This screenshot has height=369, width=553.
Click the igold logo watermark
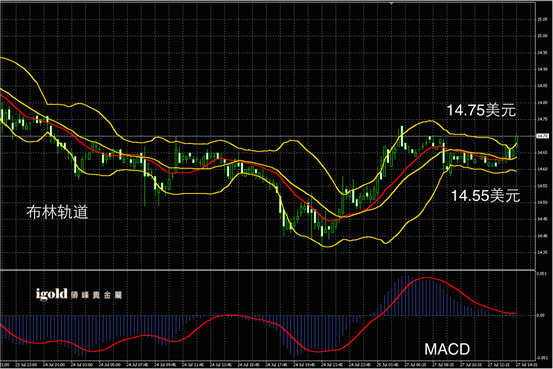point(51,294)
